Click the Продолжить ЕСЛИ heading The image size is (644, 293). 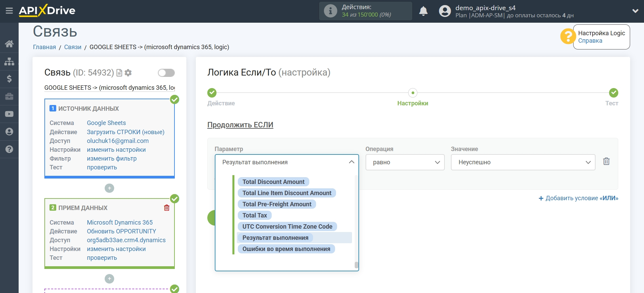240,125
